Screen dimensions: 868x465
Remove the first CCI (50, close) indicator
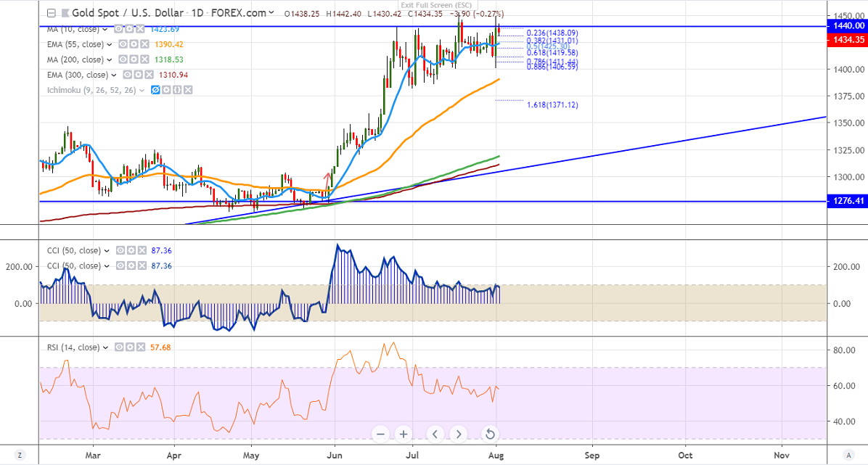coord(142,250)
